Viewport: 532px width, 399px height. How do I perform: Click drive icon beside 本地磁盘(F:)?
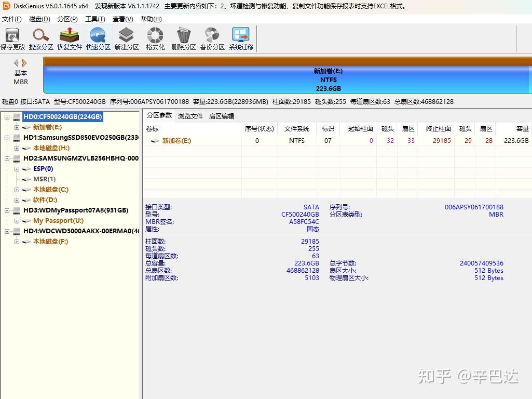26,242
